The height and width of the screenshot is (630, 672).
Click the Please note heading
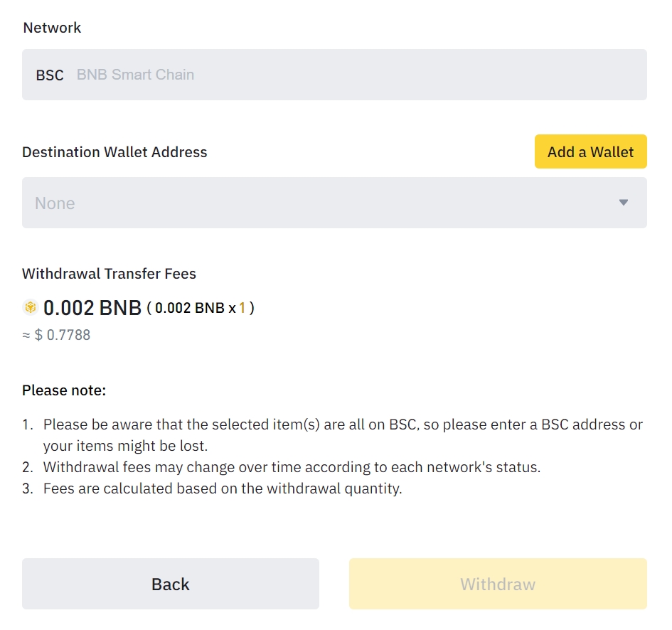click(64, 390)
